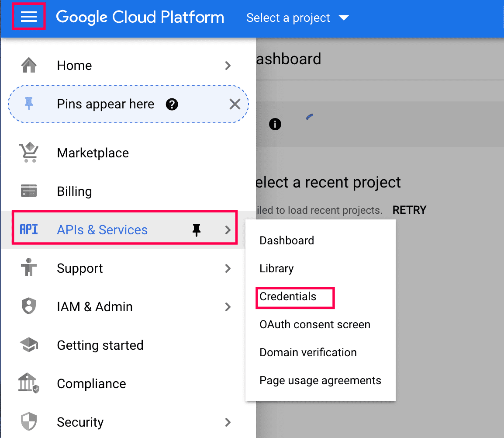Toggle the pin on APIs & Services
The width and height of the screenshot is (504, 438).
click(x=197, y=230)
